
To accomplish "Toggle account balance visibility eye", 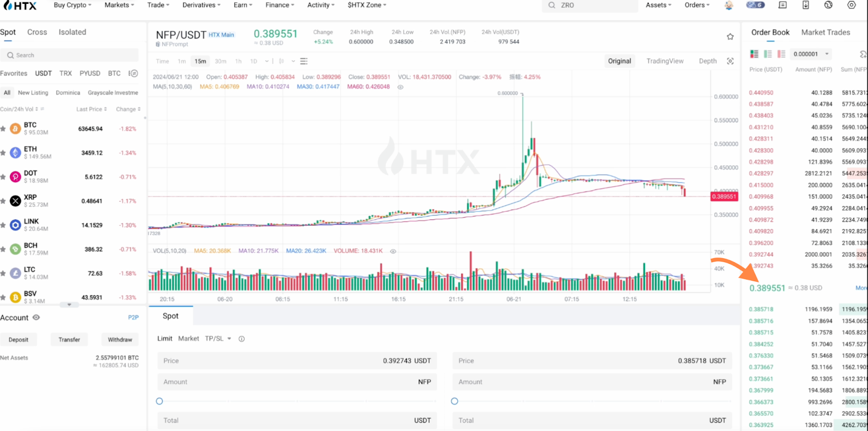I will pos(36,318).
